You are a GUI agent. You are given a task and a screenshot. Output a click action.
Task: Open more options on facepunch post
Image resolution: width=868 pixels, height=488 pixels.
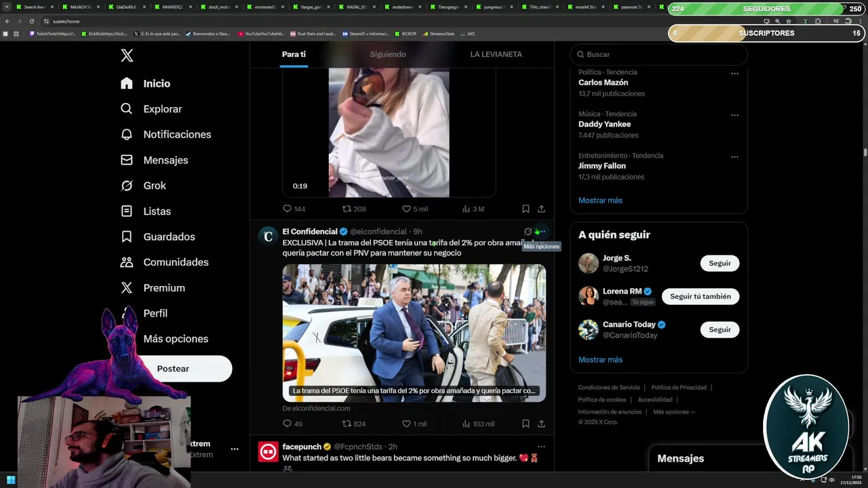[x=541, y=447]
